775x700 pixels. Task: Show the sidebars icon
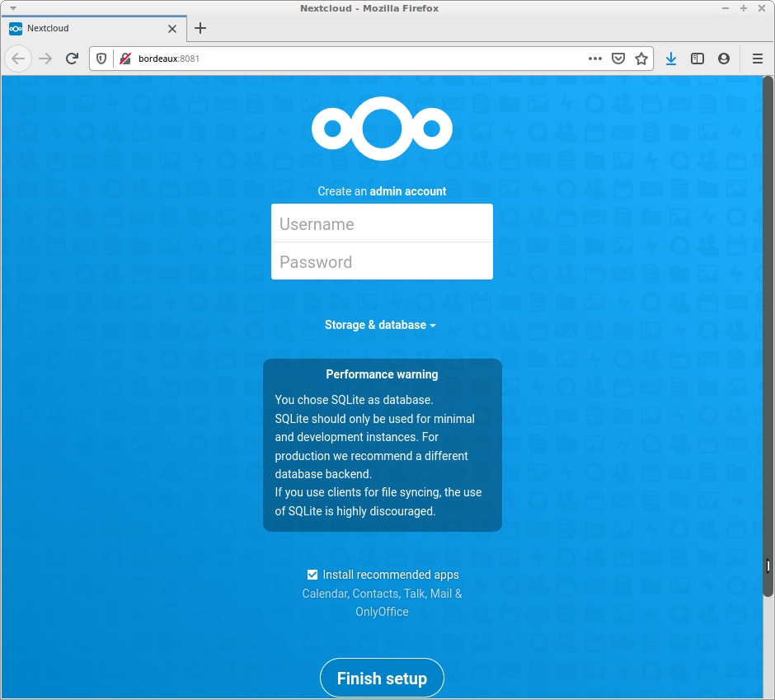click(697, 59)
